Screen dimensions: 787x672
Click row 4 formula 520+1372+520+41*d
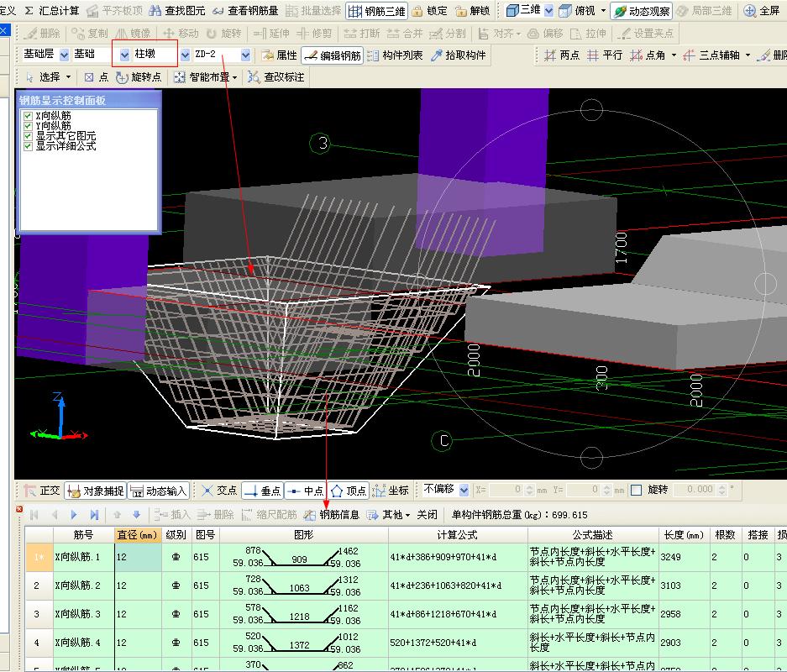[x=457, y=643]
